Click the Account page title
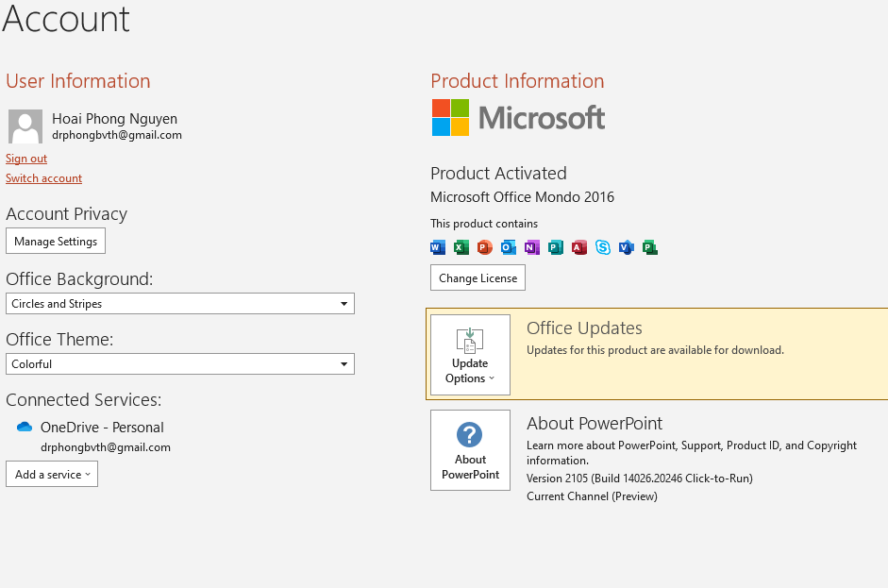The height and width of the screenshot is (588, 888). [x=66, y=18]
